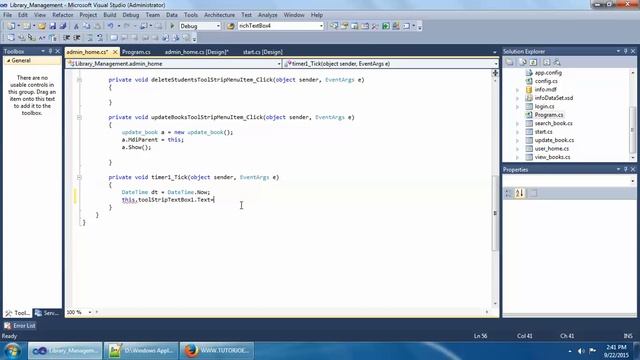Select search_book.cs in Solution Explorer
This screenshot has width=640, height=360.
tap(553, 123)
